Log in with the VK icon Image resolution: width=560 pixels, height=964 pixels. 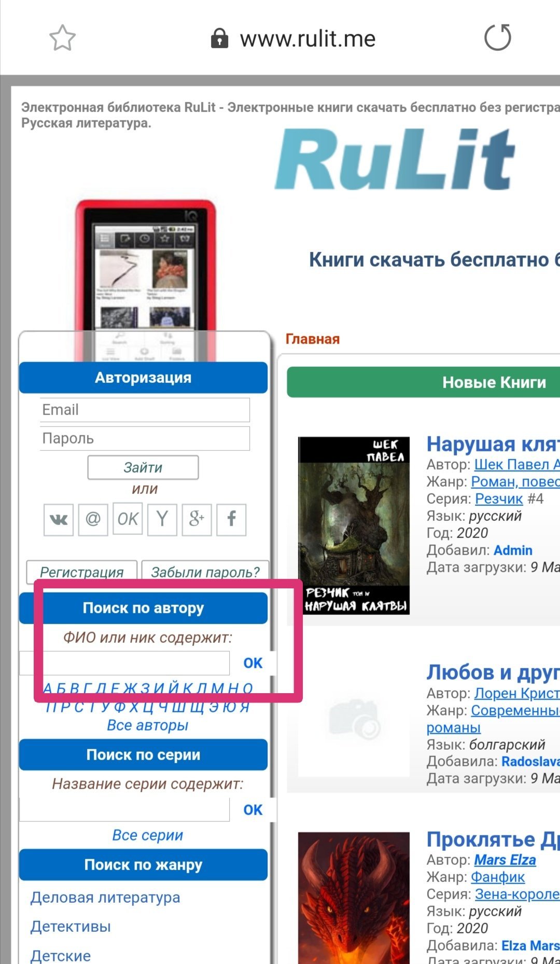point(59,519)
